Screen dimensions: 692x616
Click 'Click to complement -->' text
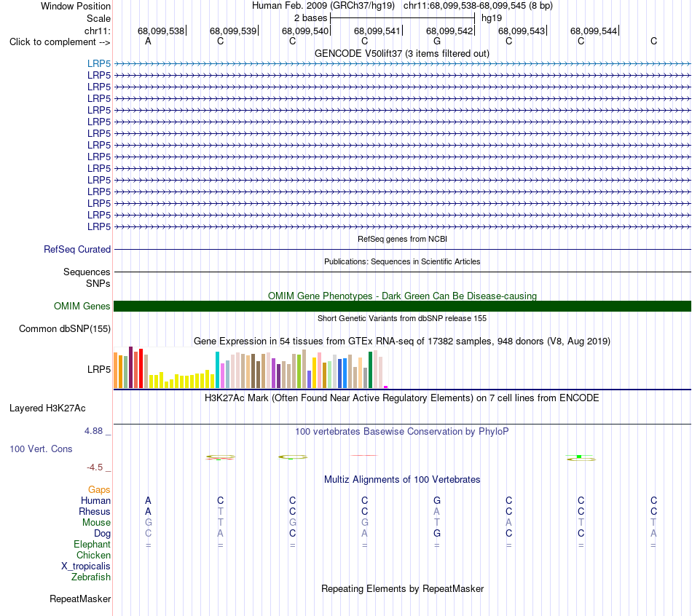coord(60,42)
